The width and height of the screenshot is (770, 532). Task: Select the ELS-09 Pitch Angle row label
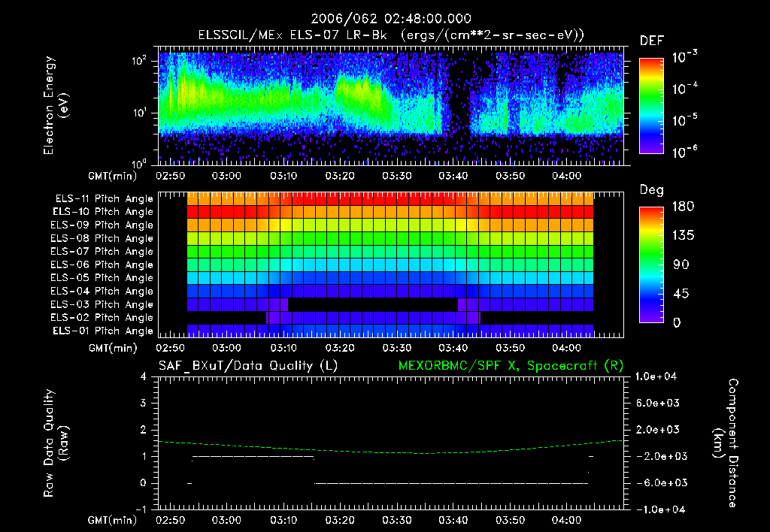tap(102, 225)
